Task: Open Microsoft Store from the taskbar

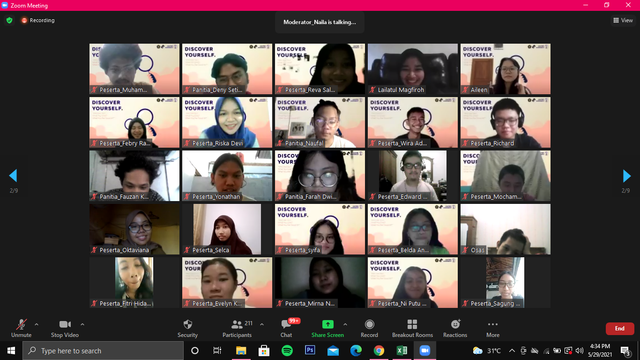Action: point(264,351)
